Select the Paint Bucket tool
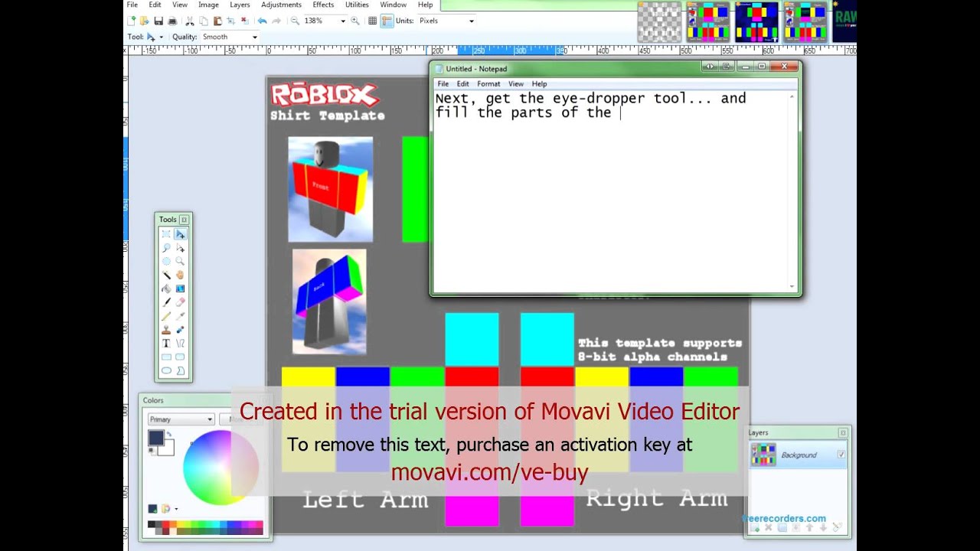This screenshot has width=980, height=551. point(166,289)
